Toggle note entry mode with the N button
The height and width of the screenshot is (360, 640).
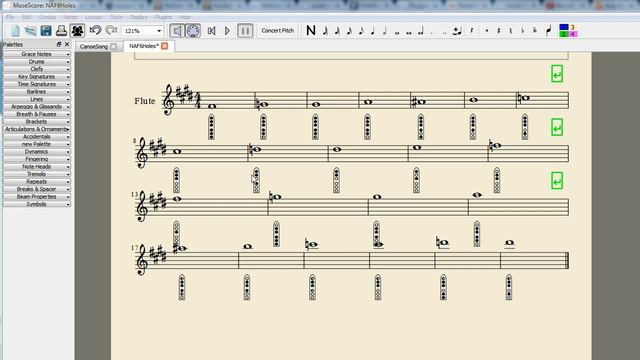pyautogui.click(x=311, y=30)
